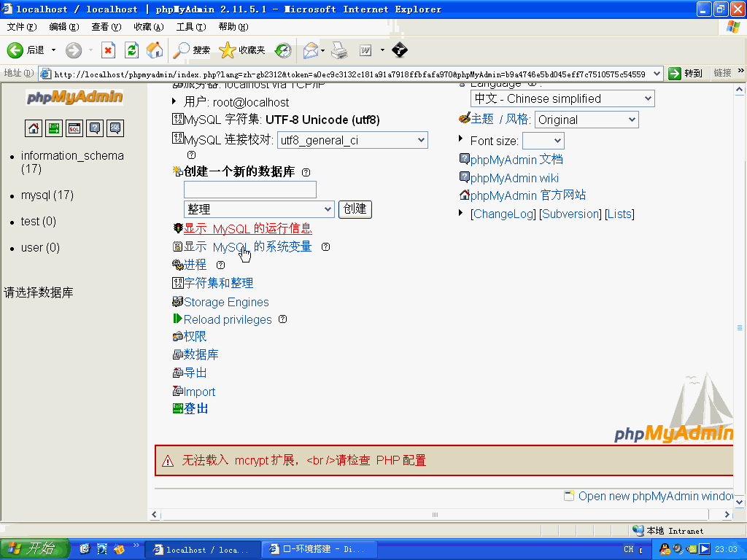Click the new database name input field
Viewport: 747px width, 560px height.
click(250, 190)
